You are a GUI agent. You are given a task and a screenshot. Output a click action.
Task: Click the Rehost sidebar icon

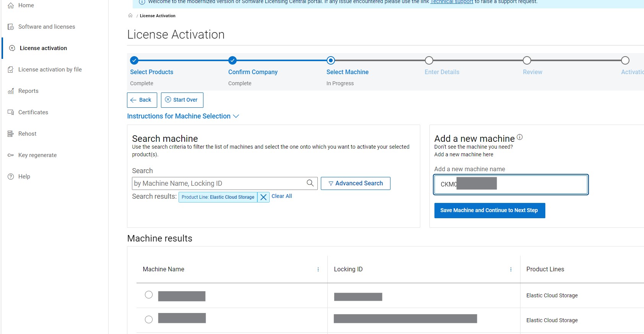[11, 134]
